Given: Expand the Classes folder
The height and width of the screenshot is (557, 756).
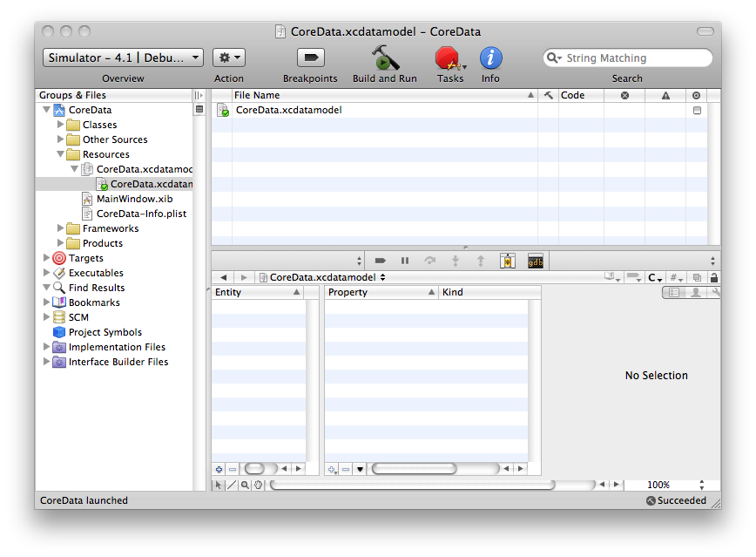Looking at the screenshot, I should tap(60, 125).
